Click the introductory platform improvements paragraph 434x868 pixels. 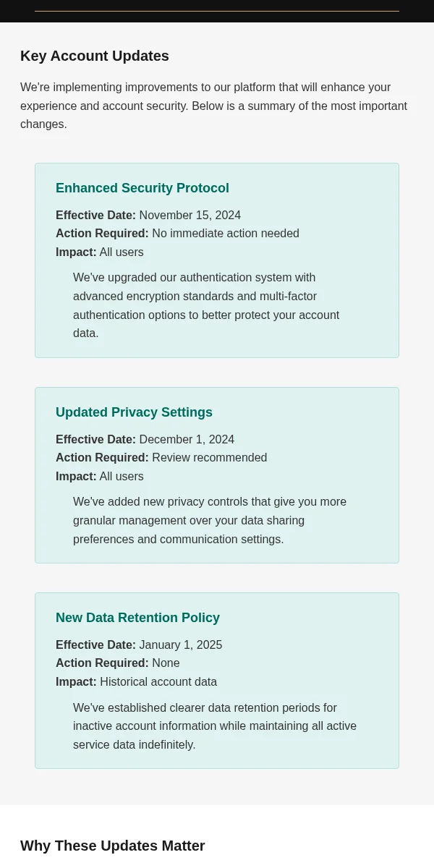click(x=214, y=106)
